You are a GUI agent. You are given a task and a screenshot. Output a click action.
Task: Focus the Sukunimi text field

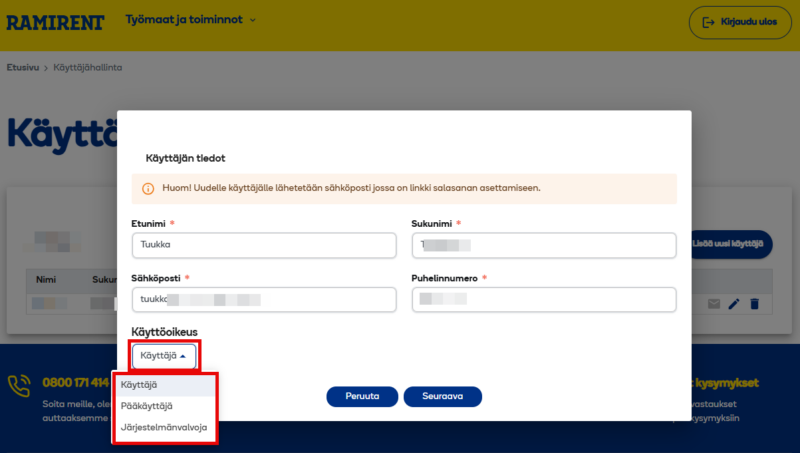pyautogui.click(x=544, y=245)
